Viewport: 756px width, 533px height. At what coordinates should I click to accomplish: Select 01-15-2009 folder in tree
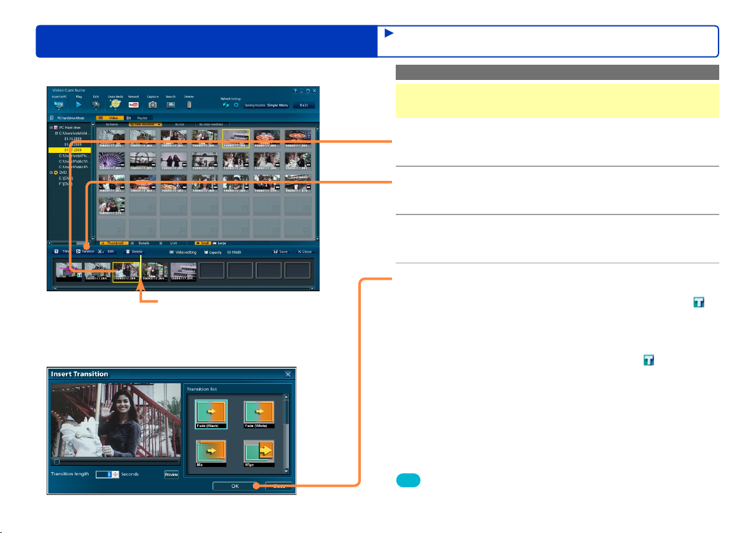[74, 139]
